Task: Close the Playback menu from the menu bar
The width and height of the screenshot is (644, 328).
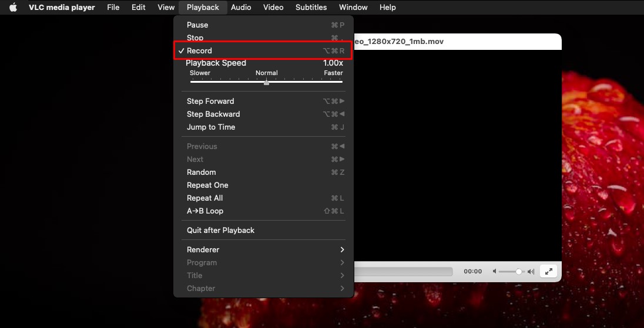Action: click(203, 8)
